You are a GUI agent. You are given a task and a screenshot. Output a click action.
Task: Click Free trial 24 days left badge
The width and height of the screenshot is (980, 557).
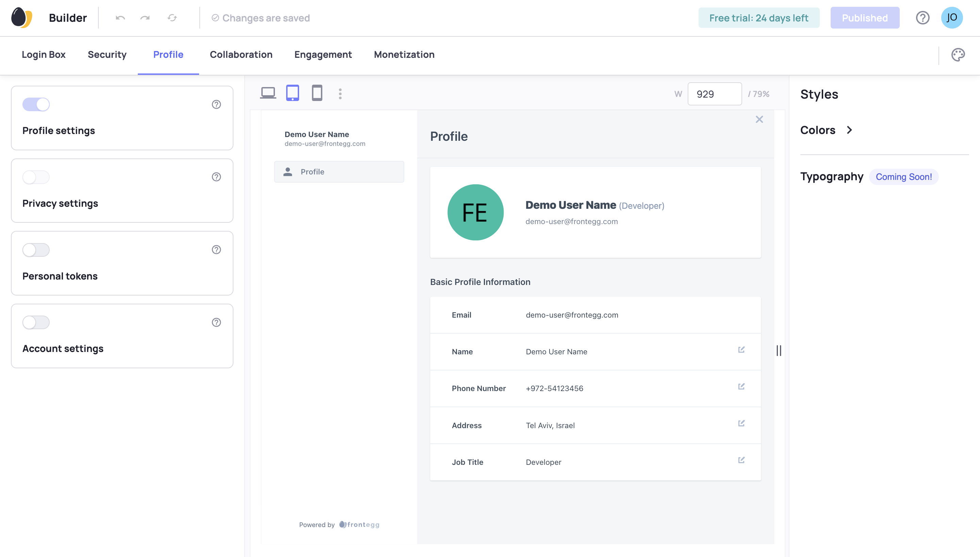(759, 18)
